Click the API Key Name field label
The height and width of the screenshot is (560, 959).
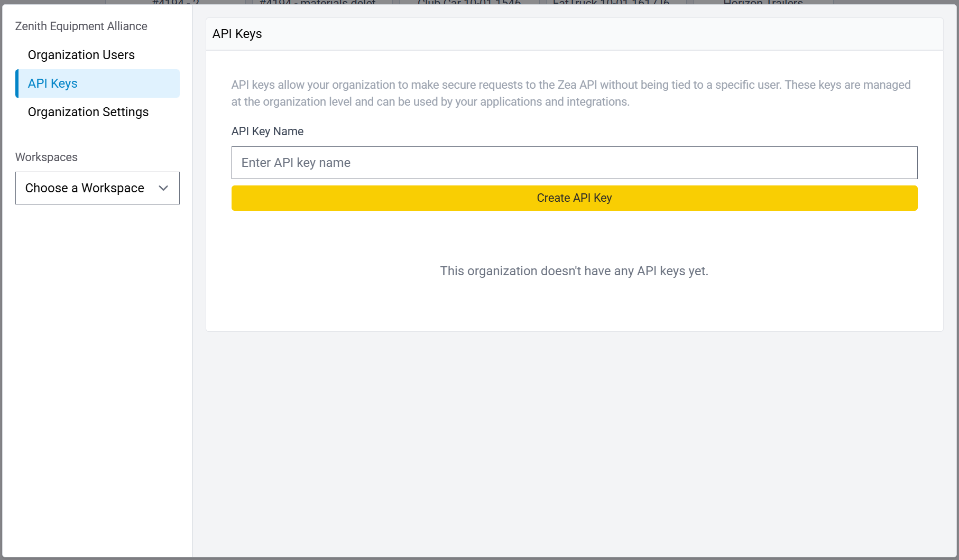point(268,132)
